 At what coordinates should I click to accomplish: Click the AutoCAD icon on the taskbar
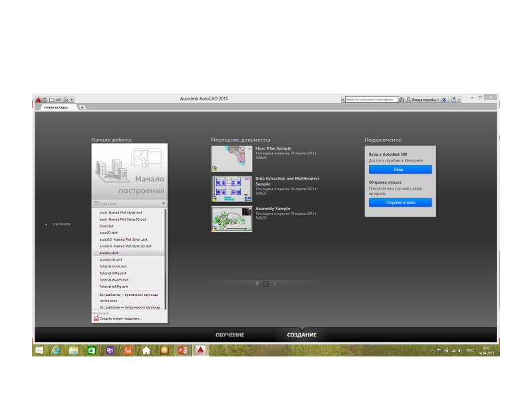[201, 350]
